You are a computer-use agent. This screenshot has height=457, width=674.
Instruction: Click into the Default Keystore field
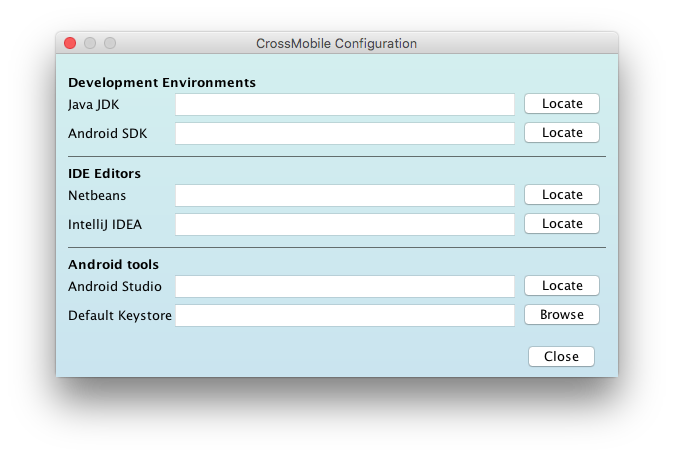(345, 316)
